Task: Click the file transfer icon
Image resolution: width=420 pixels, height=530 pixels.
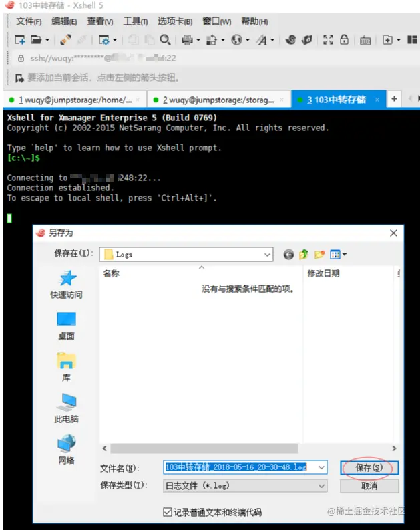Action: tap(212, 40)
